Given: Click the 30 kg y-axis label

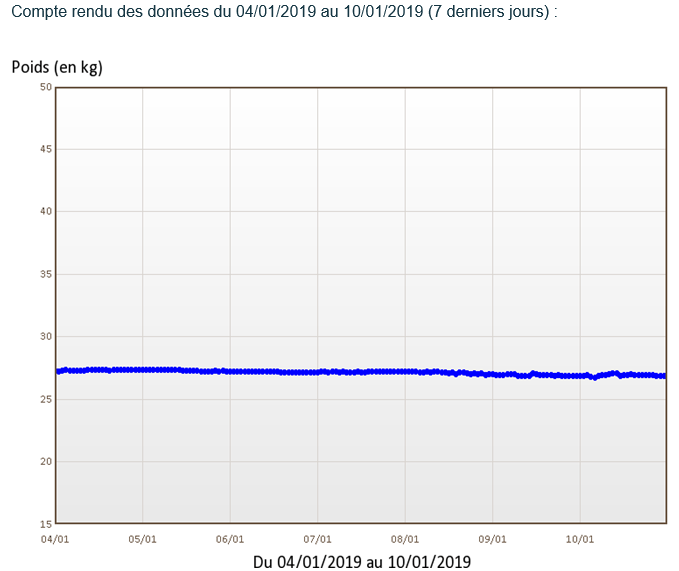Looking at the screenshot, I should tap(46, 336).
